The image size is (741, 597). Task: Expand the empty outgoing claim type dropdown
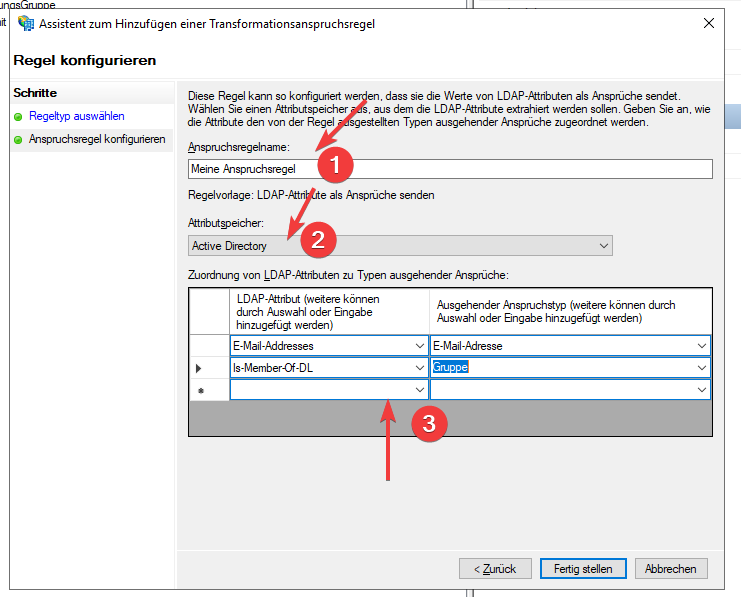(701, 389)
